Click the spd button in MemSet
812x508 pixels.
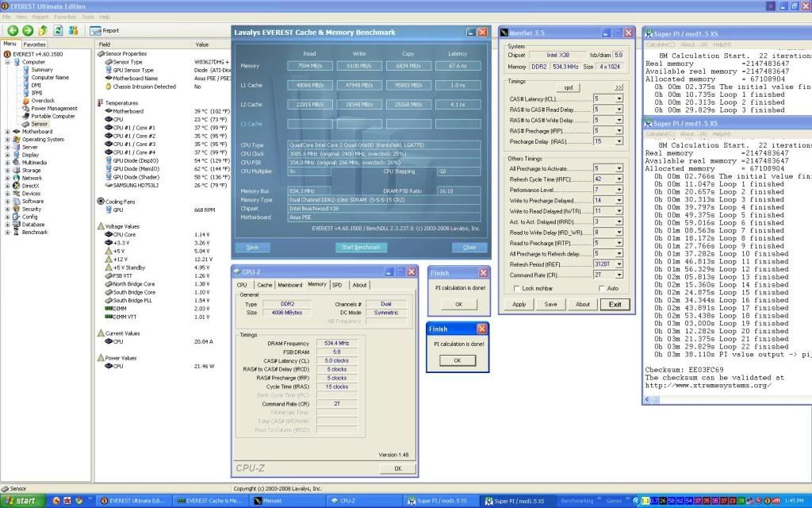(568, 87)
